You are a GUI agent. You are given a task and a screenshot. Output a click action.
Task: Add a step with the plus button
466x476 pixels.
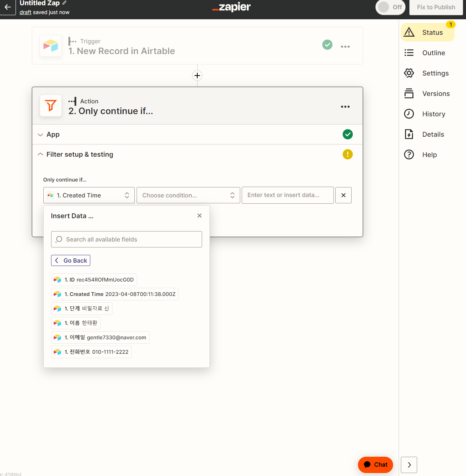pos(197,76)
